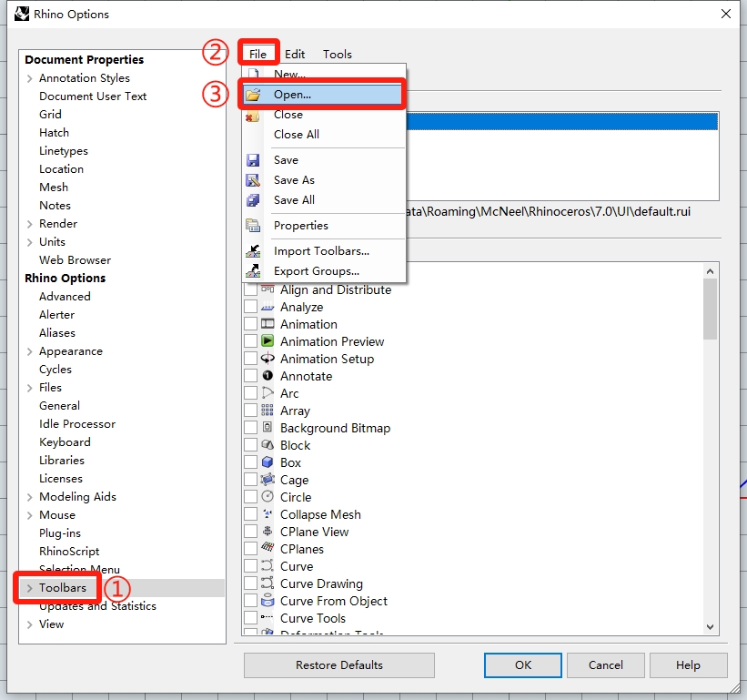Expand the Appearance tree node
Image resolution: width=747 pixels, height=700 pixels.
tap(29, 351)
